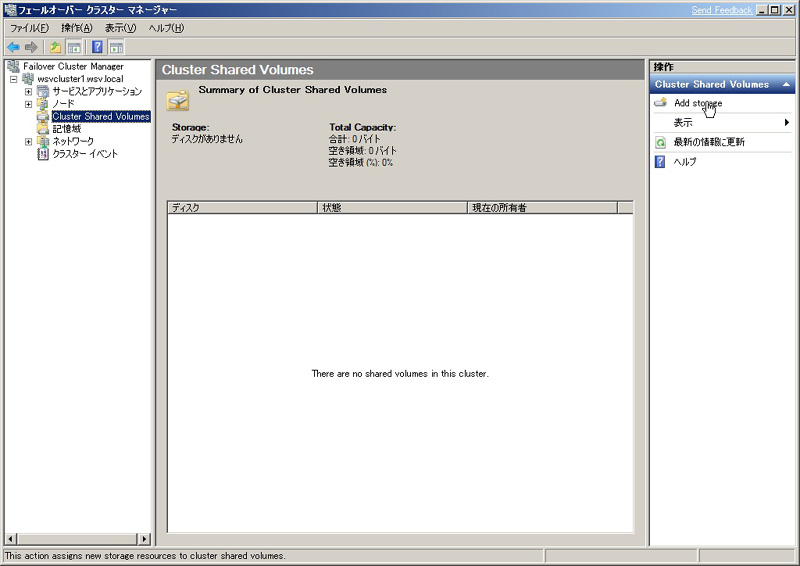Open the 操作(A) menu
This screenshot has height=566, width=800.
(76, 28)
